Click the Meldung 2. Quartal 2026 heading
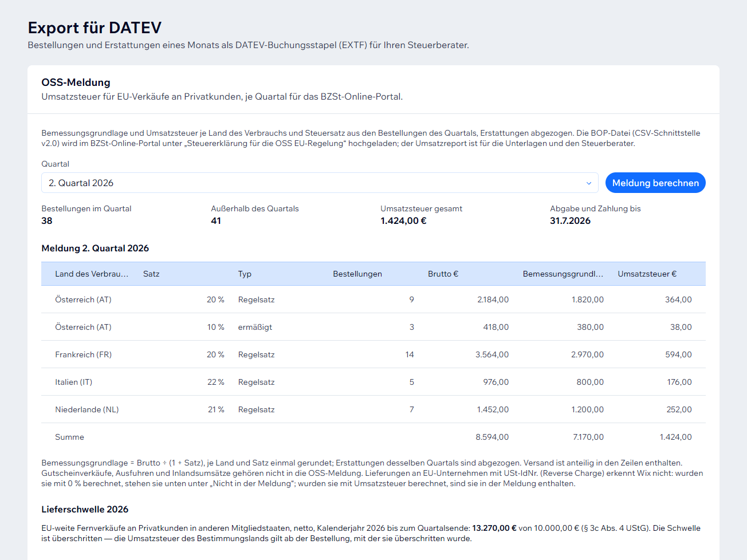Image resolution: width=747 pixels, height=560 pixels. click(95, 248)
